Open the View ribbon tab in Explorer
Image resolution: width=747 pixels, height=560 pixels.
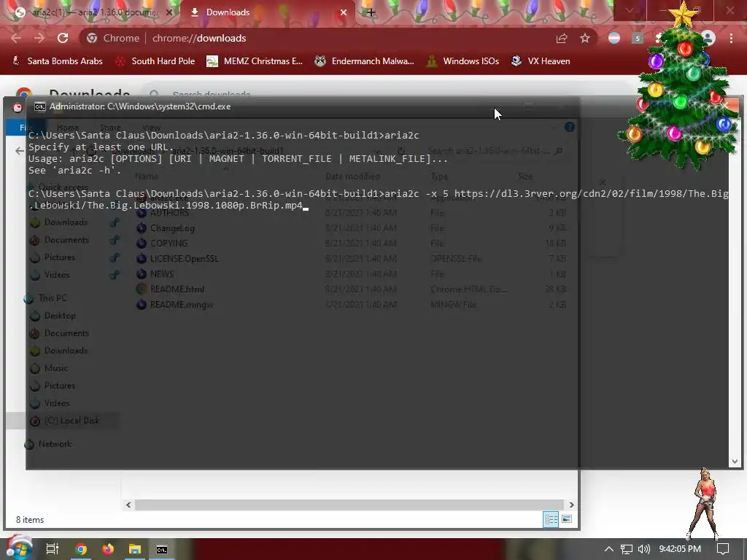pyautogui.click(x=152, y=128)
